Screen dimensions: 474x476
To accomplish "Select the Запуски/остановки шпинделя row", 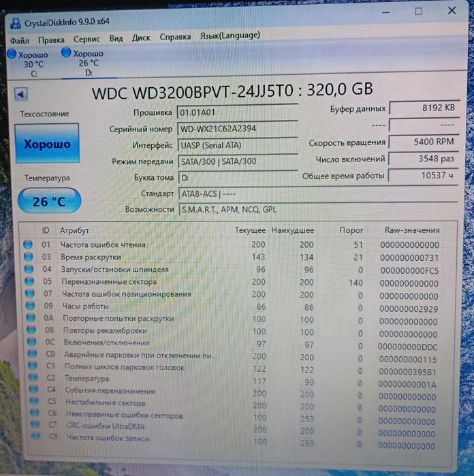I will click(233, 270).
